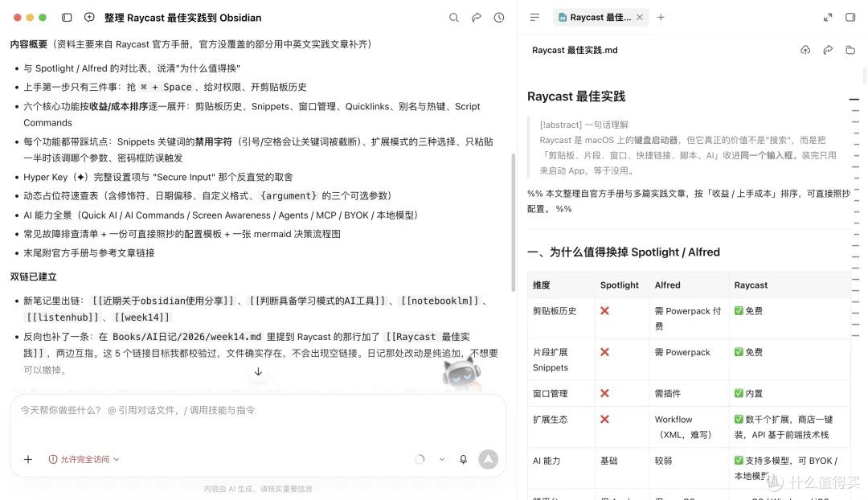Screen dimensions: 868x500
Task: Click the 需插件 Alfred cell
Action: [668, 394]
